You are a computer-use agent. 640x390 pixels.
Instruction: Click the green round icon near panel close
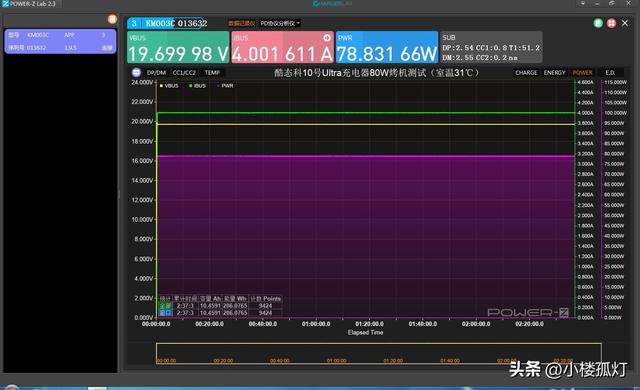pyautogui.click(x=598, y=23)
